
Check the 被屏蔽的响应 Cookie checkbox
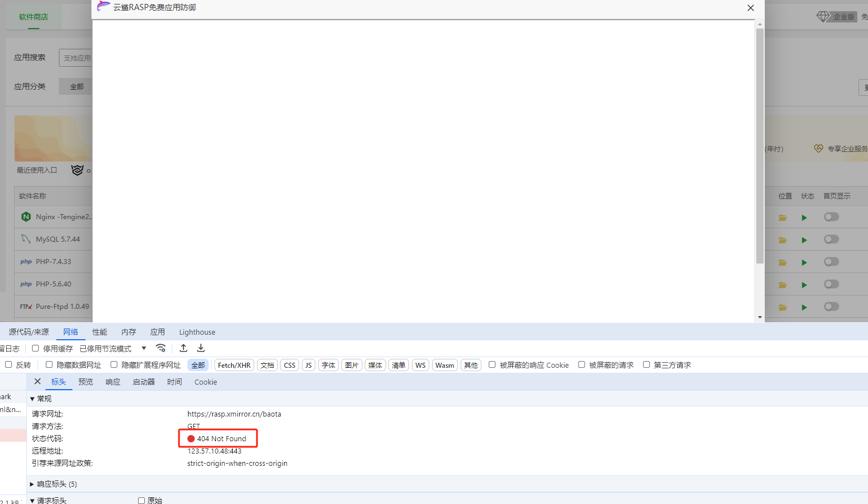pyautogui.click(x=492, y=364)
